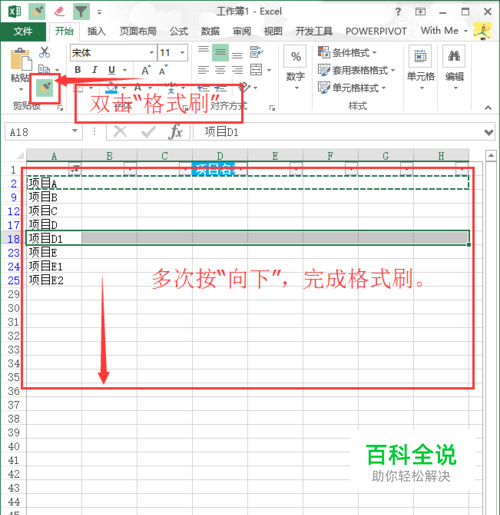Toggle Align Right for the cell

click(237, 70)
